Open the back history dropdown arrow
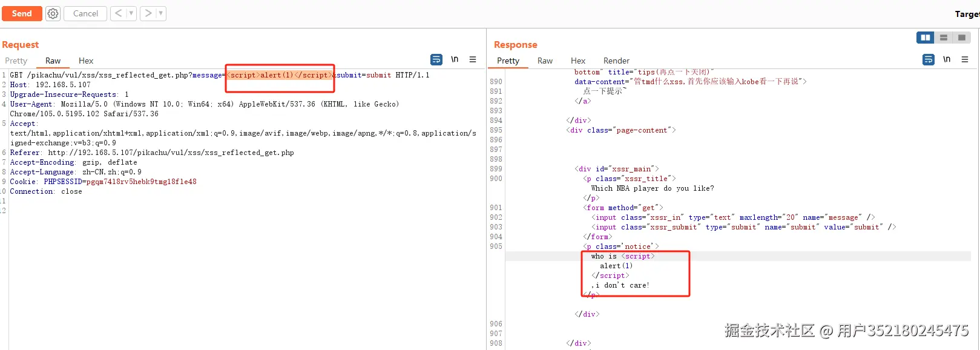980x350 pixels. tap(131, 13)
